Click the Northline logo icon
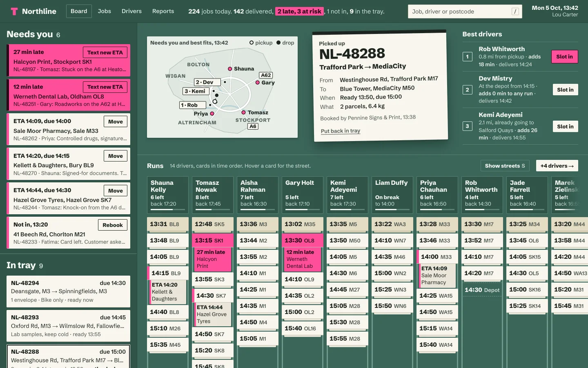 click(x=14, y=11)
